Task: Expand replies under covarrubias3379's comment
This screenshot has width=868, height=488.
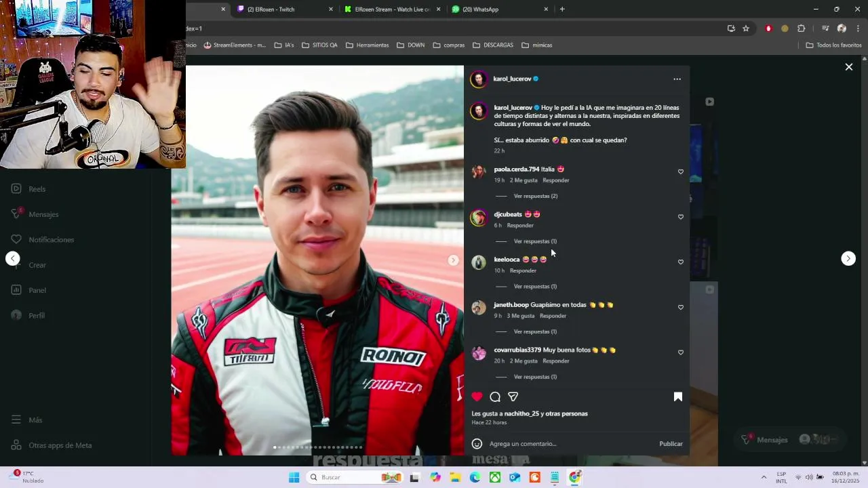Action: (x=535, y=377)
